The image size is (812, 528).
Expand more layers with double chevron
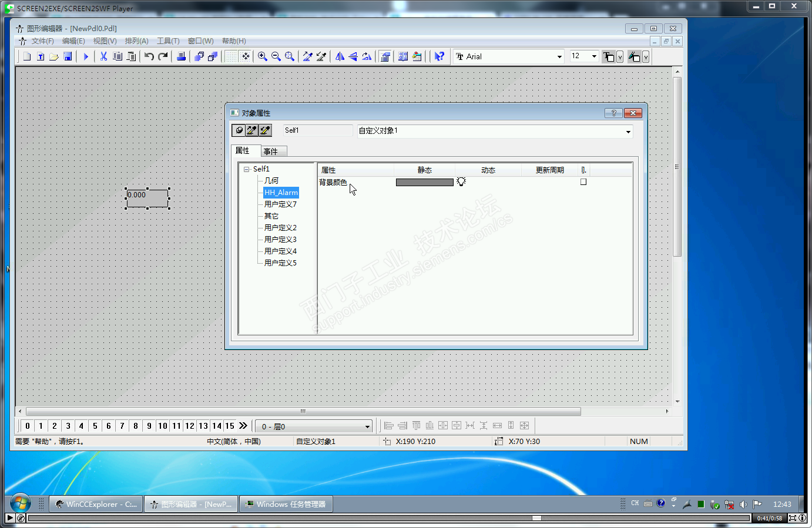[243, 426]
